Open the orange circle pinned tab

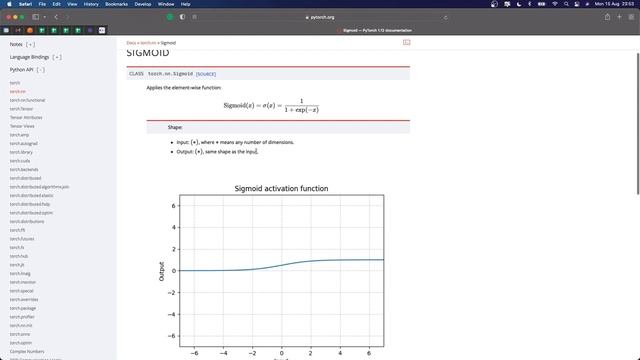click(30, 30)
